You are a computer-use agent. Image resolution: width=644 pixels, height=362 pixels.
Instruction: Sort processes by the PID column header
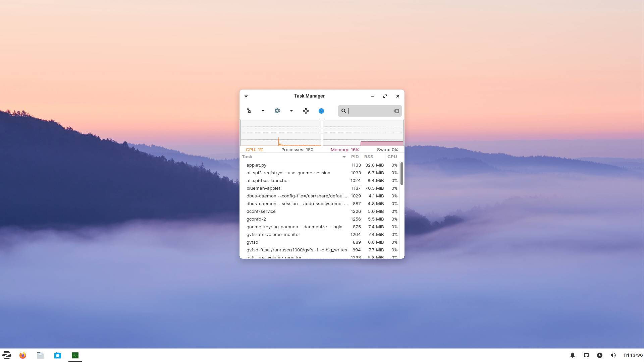coord(355,157)
